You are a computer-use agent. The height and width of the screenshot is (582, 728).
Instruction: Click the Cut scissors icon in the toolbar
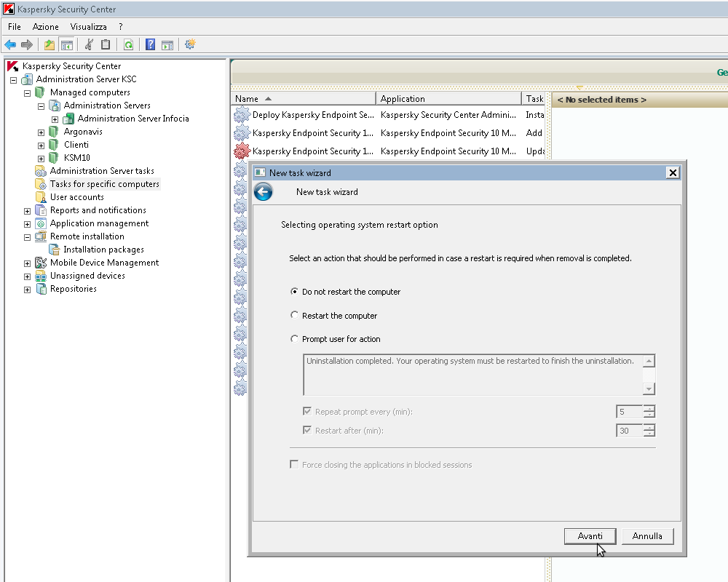tap(89, 44)
